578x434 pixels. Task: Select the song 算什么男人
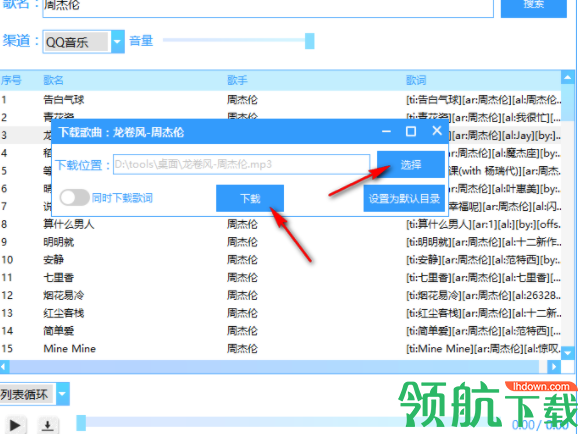pyautogui.click(x=69, y=224)
